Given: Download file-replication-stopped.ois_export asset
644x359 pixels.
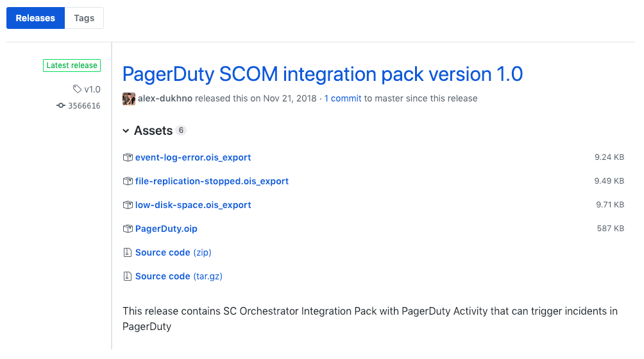Looking at the screenshot, I should coord(212,181).
